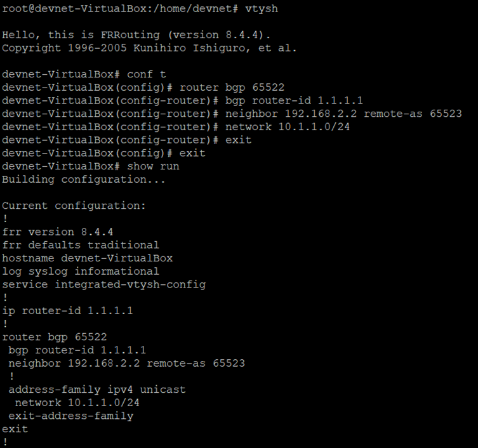Screen dimensions: 478x448
Task: Click the 'conf t' command text
Action: click(147, 74)
